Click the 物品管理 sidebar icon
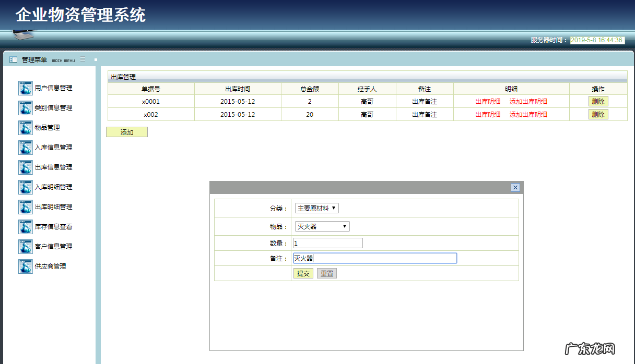This screenshot has width=635, height=364. coord(25,127)
